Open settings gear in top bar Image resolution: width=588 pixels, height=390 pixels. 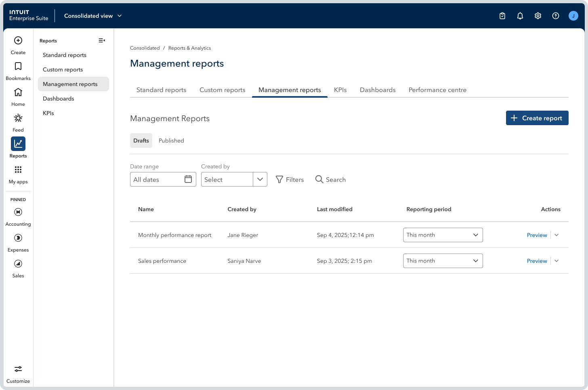click(x=538, y=16)
